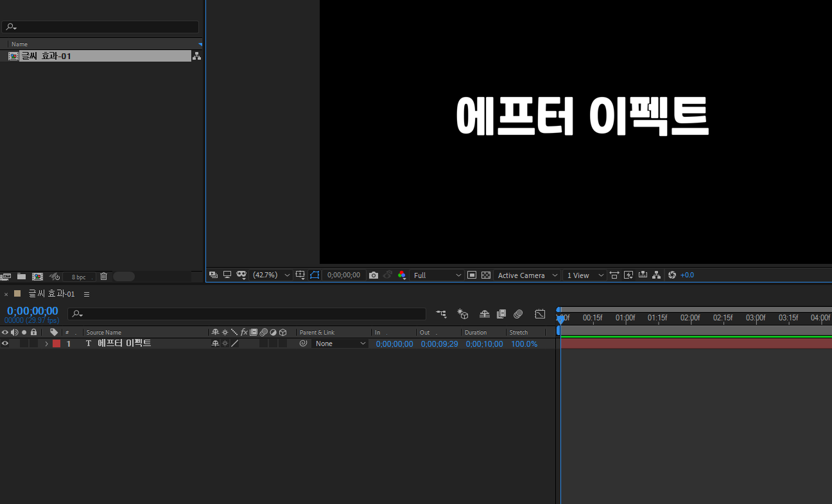The width and height of the screenshot is (832, 504).
Task: Open the timeline panel menu
Action: 87,294
